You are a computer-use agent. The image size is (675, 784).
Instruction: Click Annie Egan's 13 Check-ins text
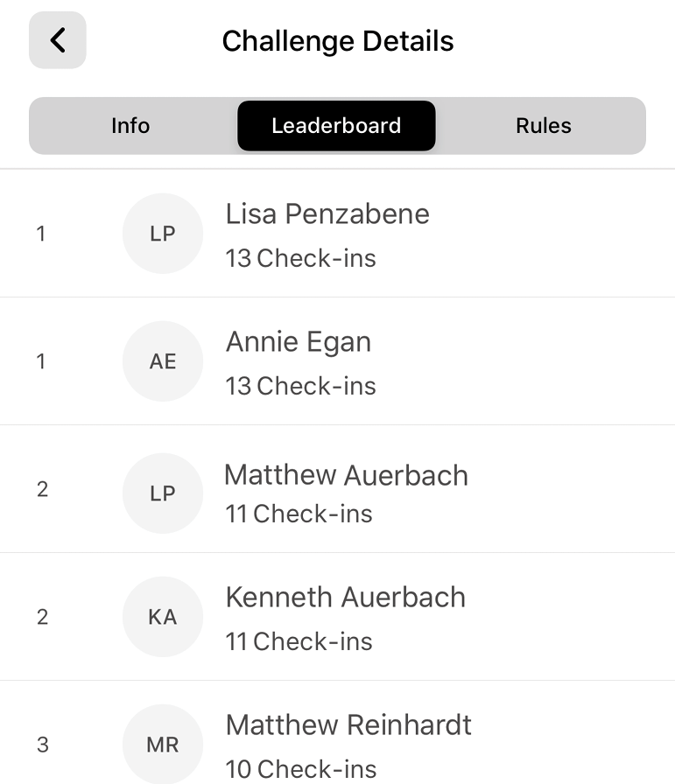(300, 386)
